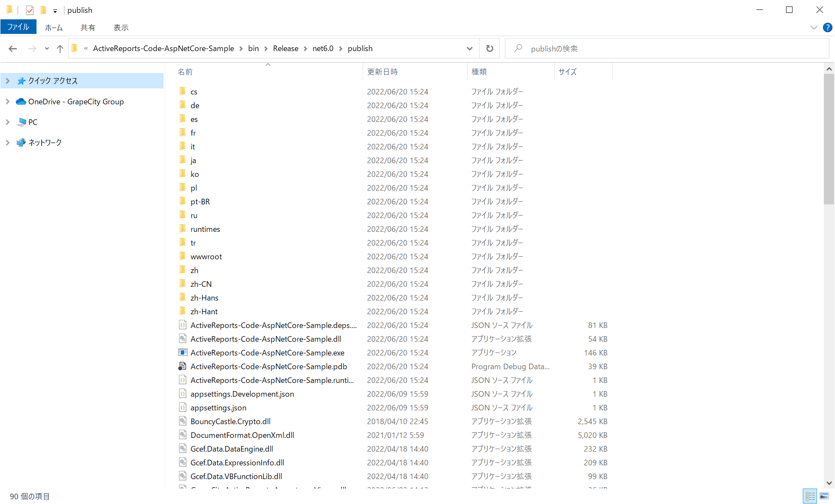
Task: Select the zh-Hans folder icon
Action: click(182, 297)
